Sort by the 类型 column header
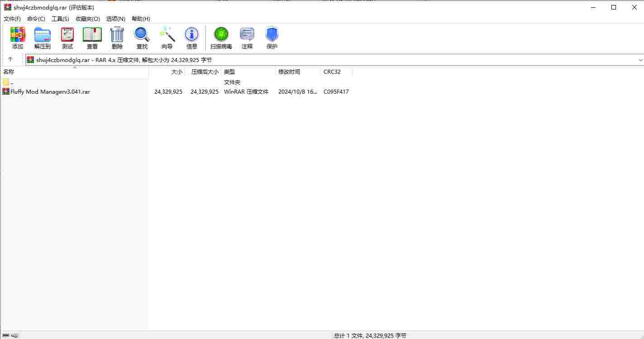Image resolution: width=644 pixels, height=339 pixels. coord(248,72)
